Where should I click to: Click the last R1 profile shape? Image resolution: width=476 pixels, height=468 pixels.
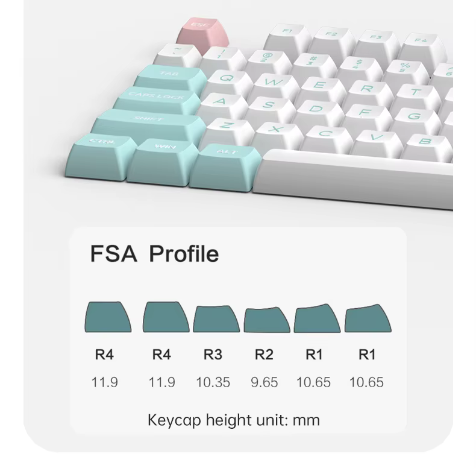point(368,318)
